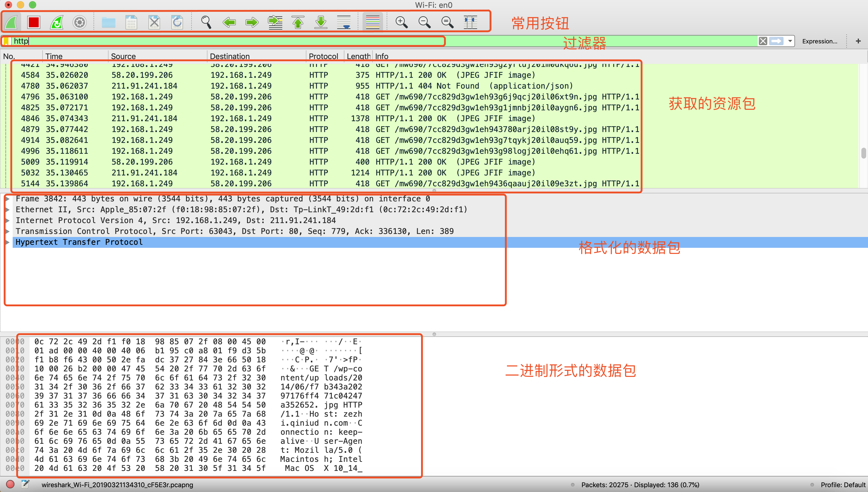Toggle packet list colorization
This screenshot has height=492, width=868.
(372, 22)
